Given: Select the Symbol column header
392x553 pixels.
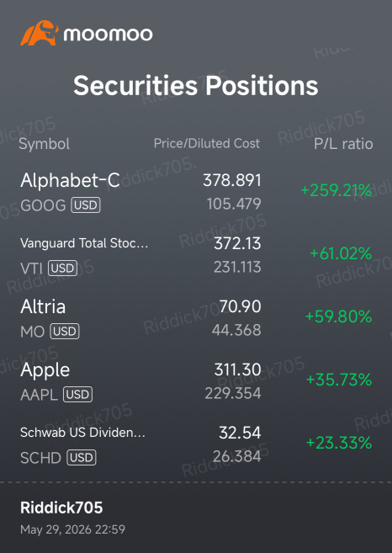Looking at the screenshot, I should click(44, 144).
